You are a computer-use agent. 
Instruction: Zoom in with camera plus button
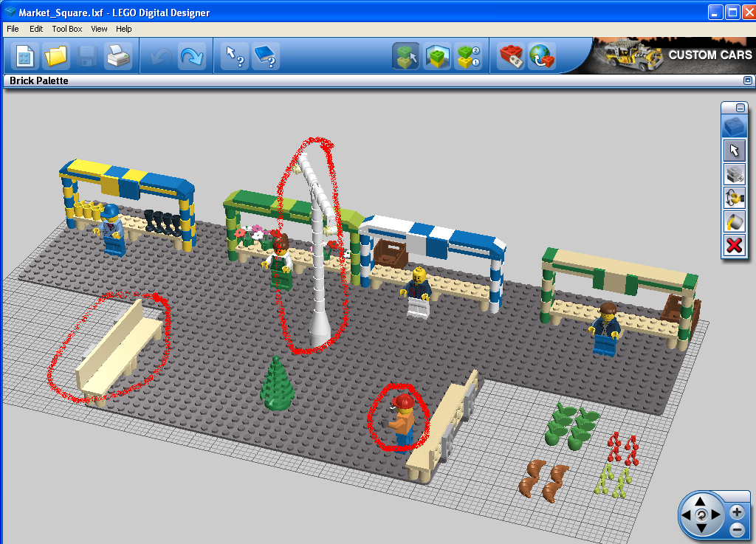click(737, 512)
